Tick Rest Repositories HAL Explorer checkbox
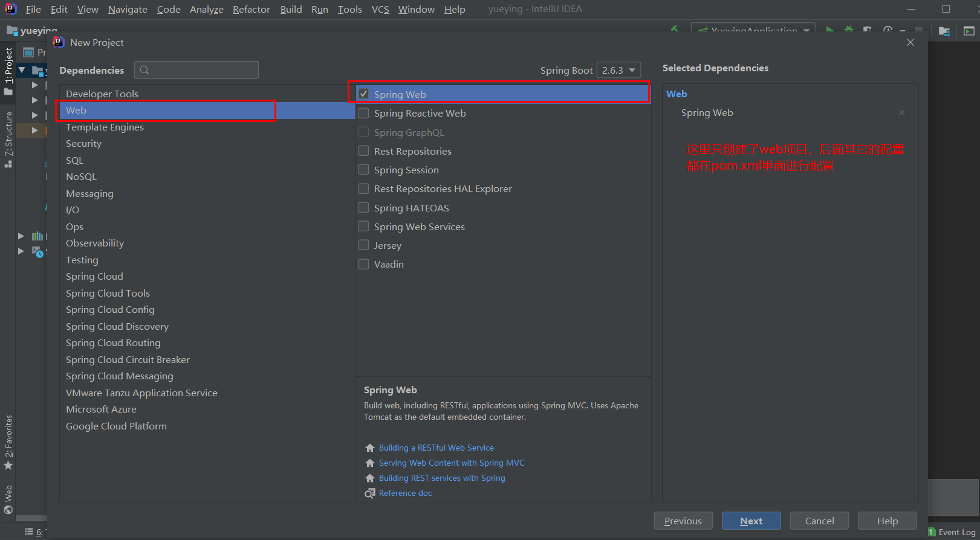980x540 pixels. click(364, 188)
